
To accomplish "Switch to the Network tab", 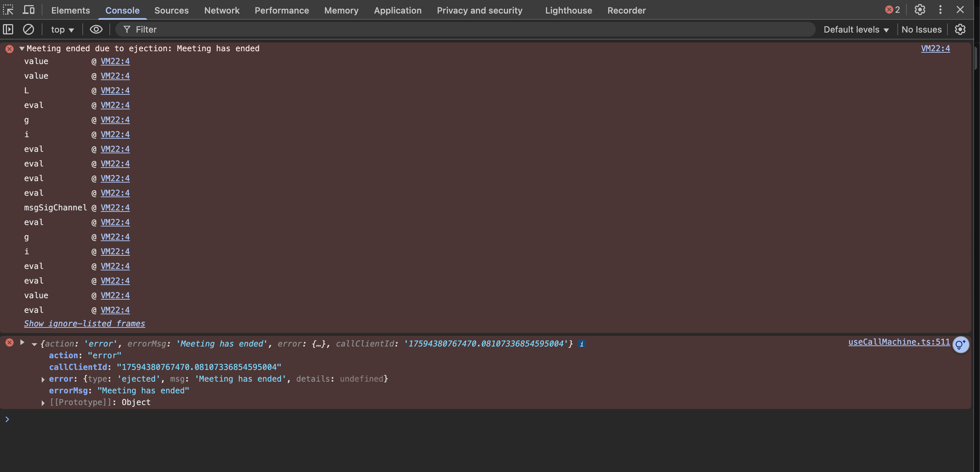I will pyautogui.click(x=221, y=10).
